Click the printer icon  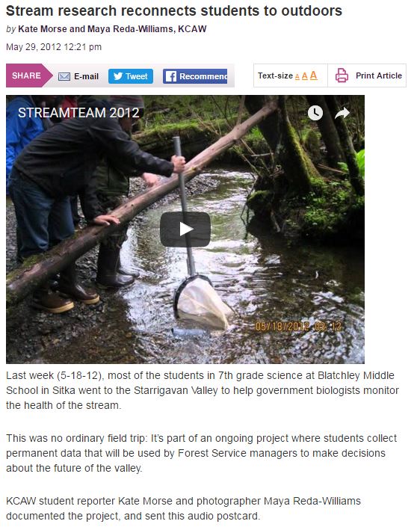(342, 76)
